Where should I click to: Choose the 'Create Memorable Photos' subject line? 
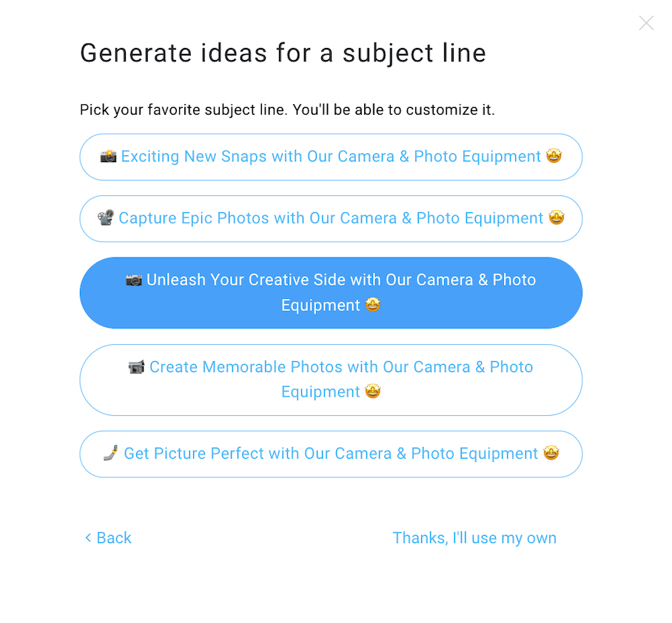(x=331, y=380)
